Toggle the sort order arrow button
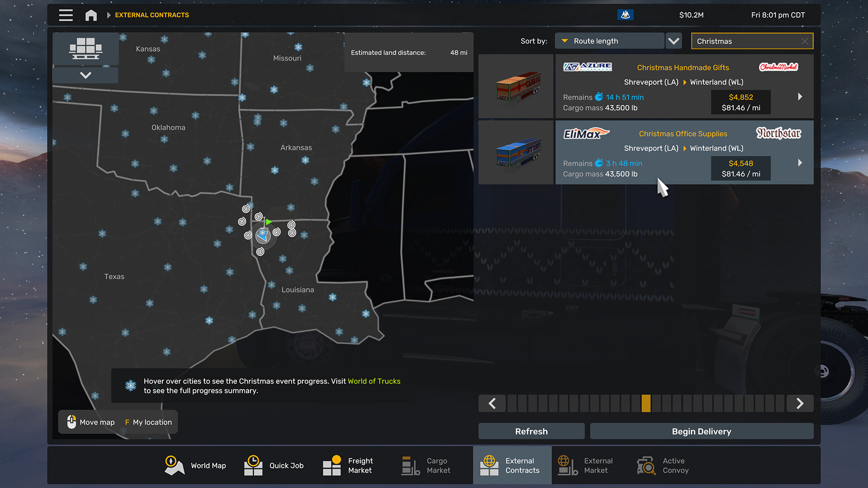The height and width of the screenshot is (488, 868). click(x=674, y=41)
